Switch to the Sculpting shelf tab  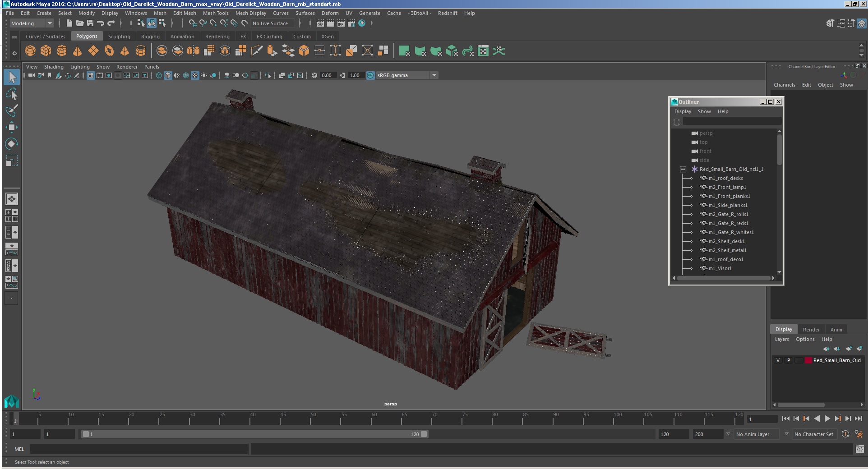119,37
